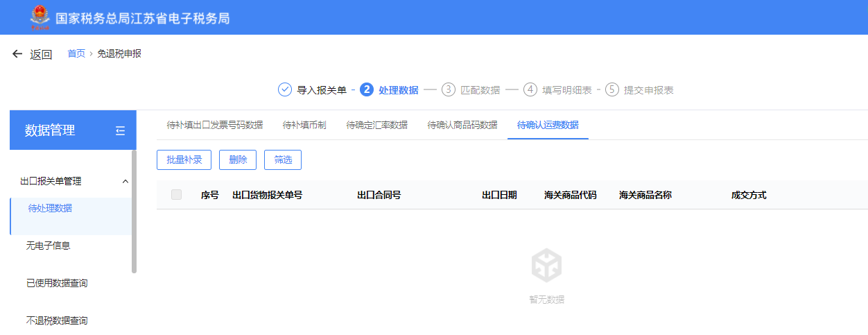
Task: Open 无电子信息 in sidebar
Action: (x=48, y=246)
